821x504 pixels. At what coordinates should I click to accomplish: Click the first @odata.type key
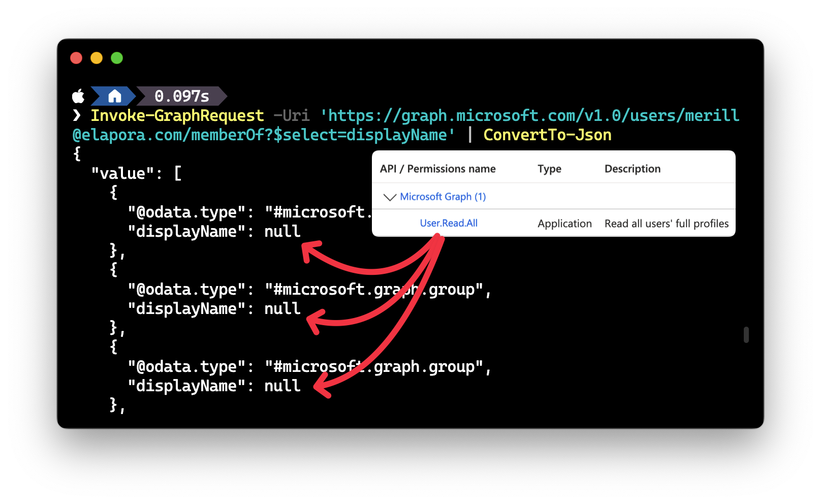[186, 212]
